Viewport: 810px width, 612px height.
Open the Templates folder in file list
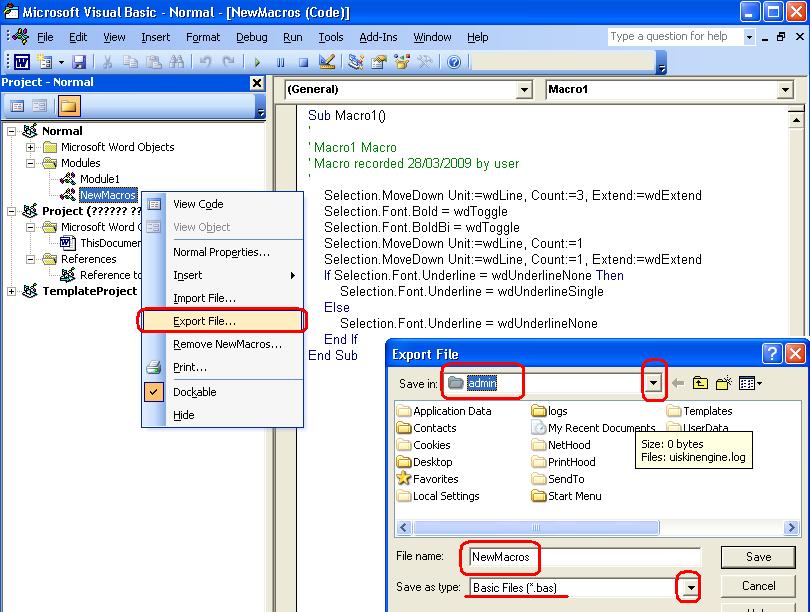700,411
